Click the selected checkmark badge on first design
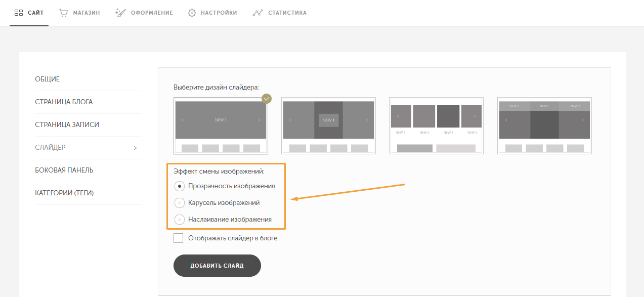644x297 pixels. (267, 99)
